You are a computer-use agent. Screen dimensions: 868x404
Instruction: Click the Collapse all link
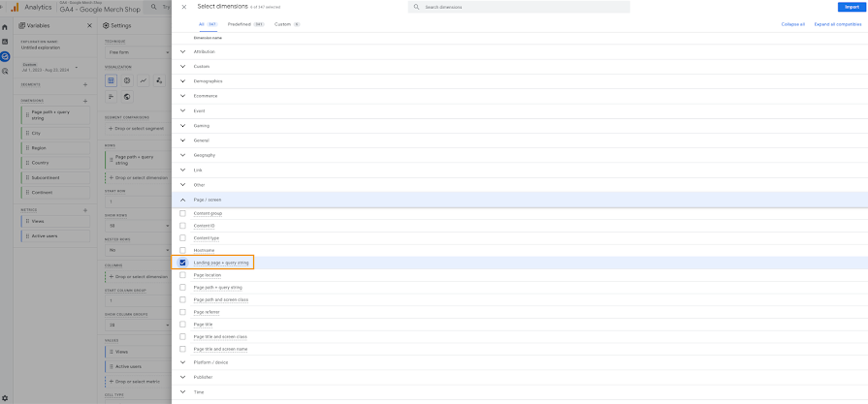coord(792,24)
